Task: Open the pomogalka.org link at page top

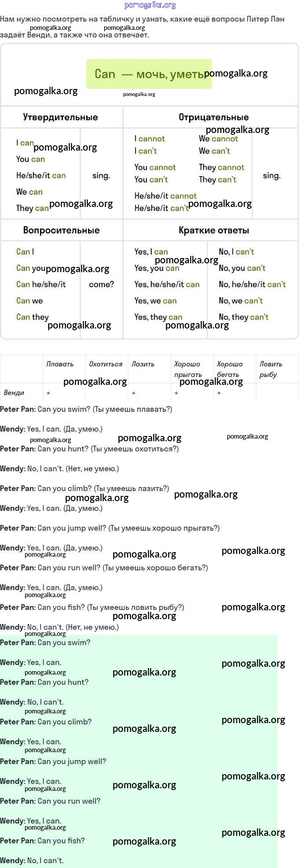Action: coord(150,5)
